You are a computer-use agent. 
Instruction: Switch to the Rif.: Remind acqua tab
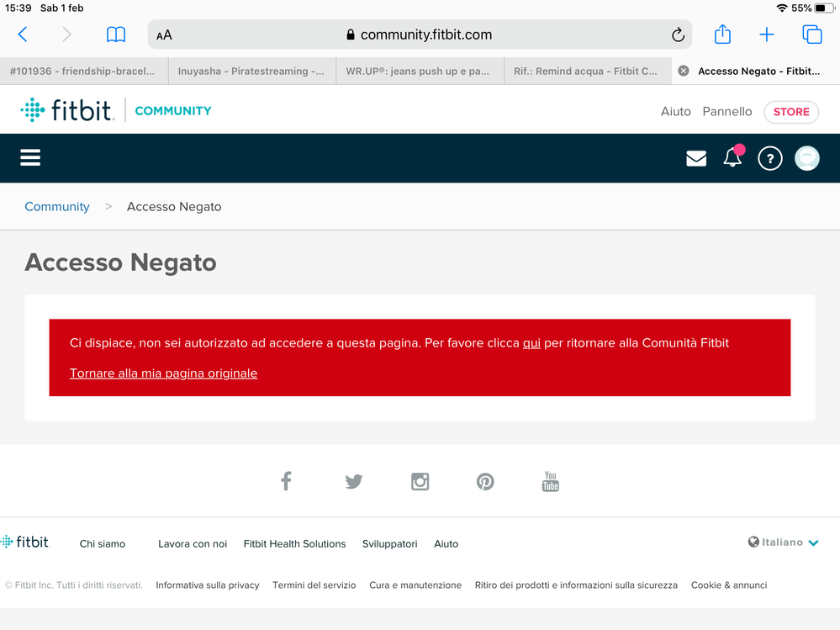point(586,71)
